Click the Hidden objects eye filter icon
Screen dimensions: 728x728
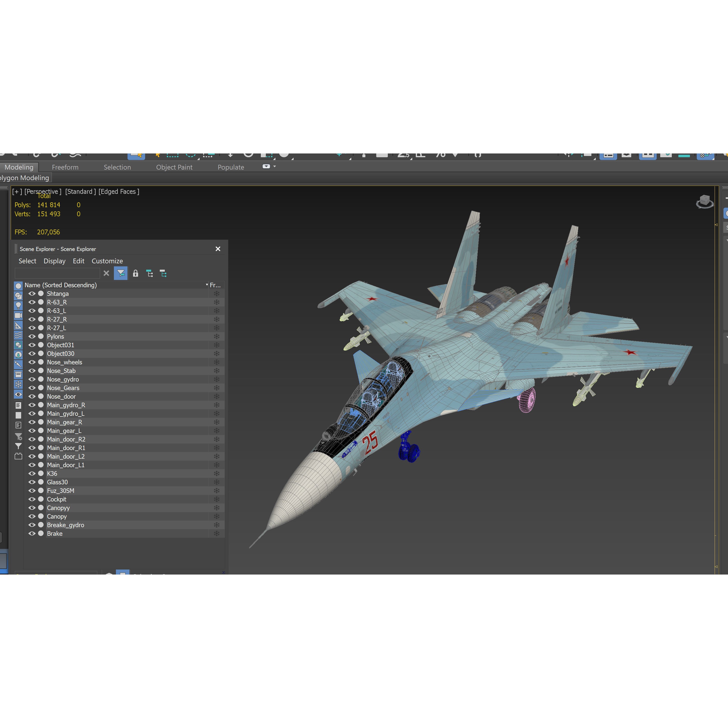tap(18, 393)
